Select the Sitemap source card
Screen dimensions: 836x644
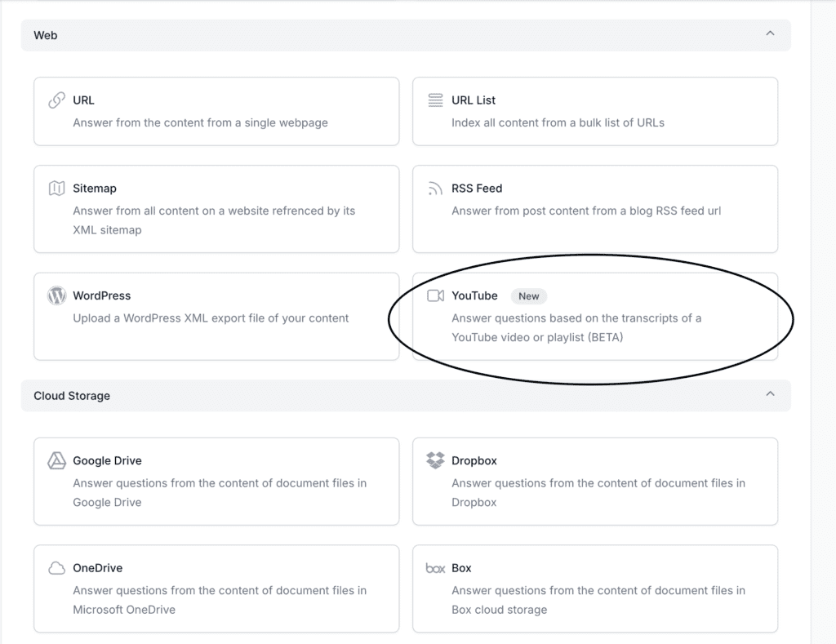216,209
